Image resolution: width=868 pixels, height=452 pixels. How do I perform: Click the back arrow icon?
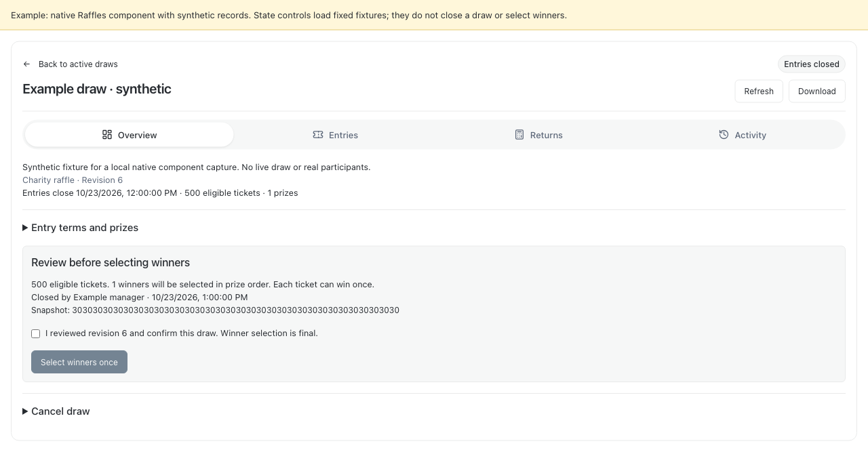click(26, 64)
